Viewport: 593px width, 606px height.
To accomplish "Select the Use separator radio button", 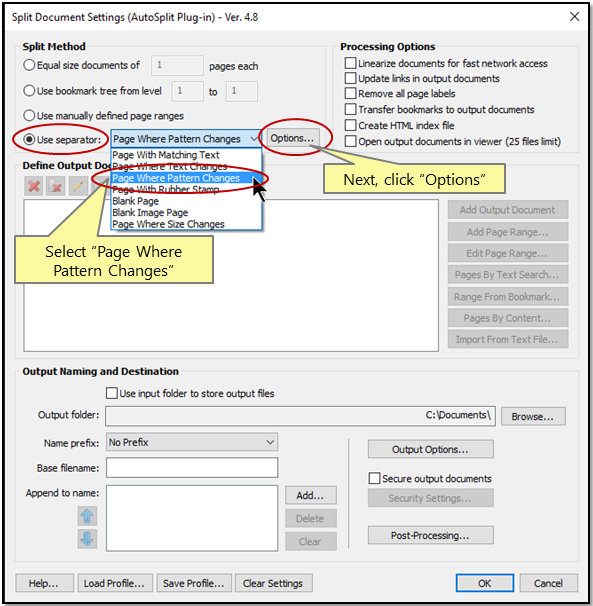I will point(29,139).
